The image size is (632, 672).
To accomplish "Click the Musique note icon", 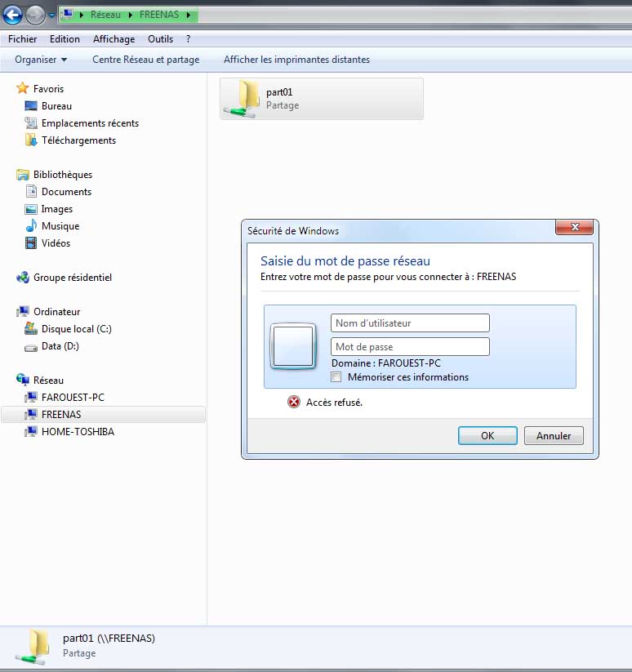I will [31, 225].
